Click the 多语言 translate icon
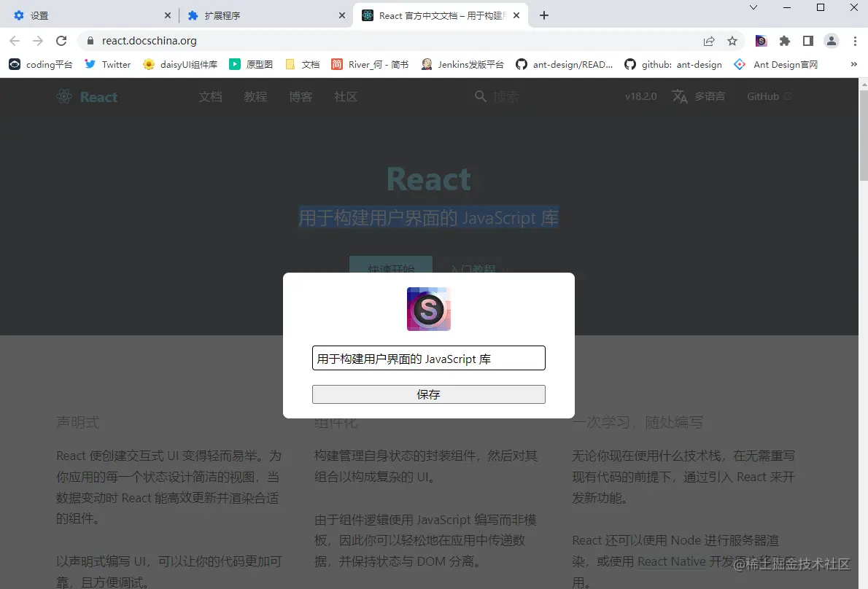 click(680, 96)
